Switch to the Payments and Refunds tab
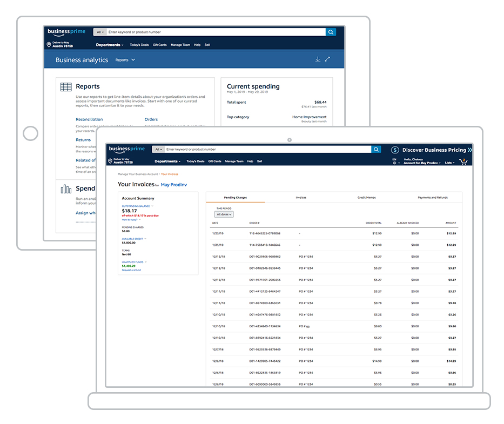 (432, 198)
